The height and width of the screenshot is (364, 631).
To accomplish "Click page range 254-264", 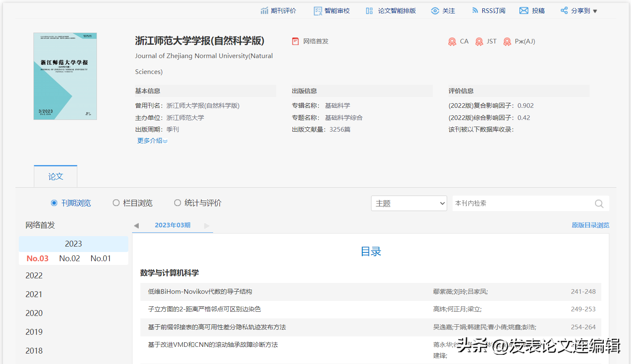I will (583, 327).
